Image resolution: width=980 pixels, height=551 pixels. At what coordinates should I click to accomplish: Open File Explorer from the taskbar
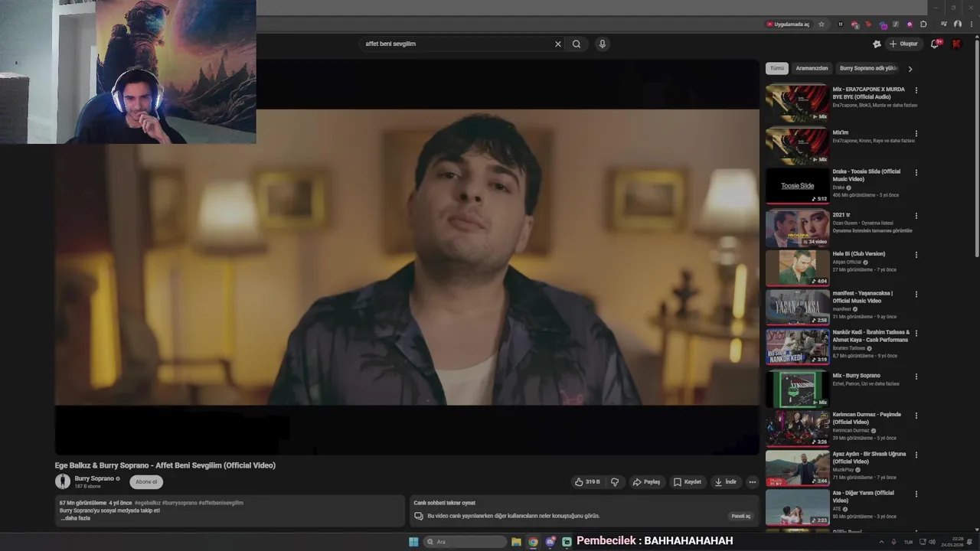(x=516, y=542)
